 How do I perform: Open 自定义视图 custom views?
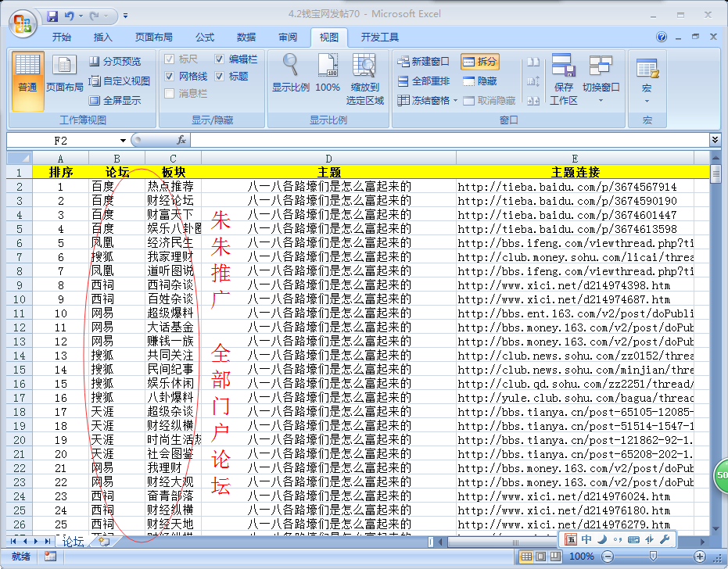(x=120, y=81)
